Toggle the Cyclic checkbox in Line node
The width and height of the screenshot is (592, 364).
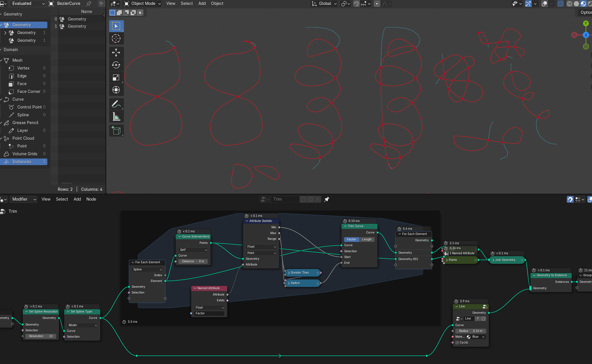(457, 343)
